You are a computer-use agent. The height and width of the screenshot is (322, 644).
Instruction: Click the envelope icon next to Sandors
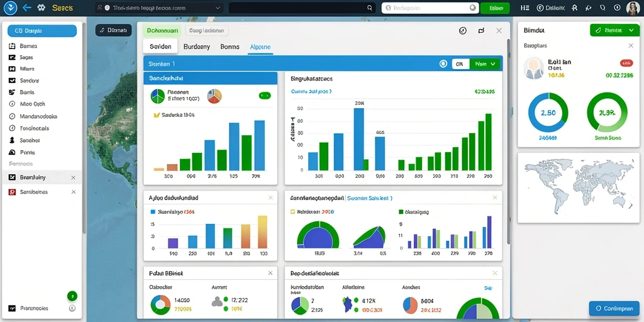pos(12,80)
